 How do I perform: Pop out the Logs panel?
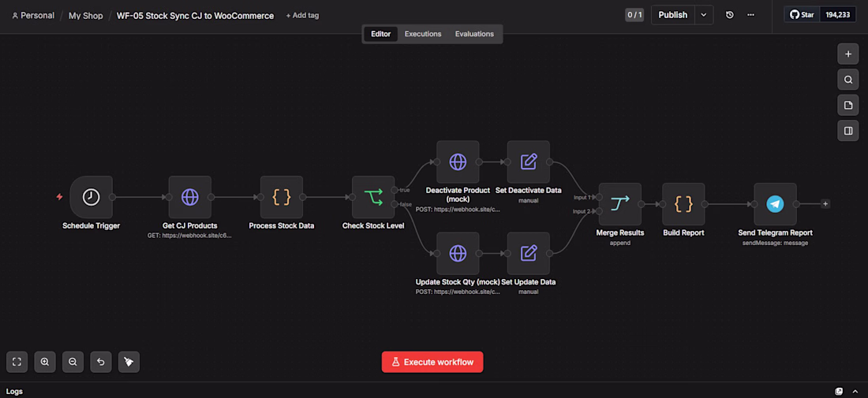click(x=840, y=391)
